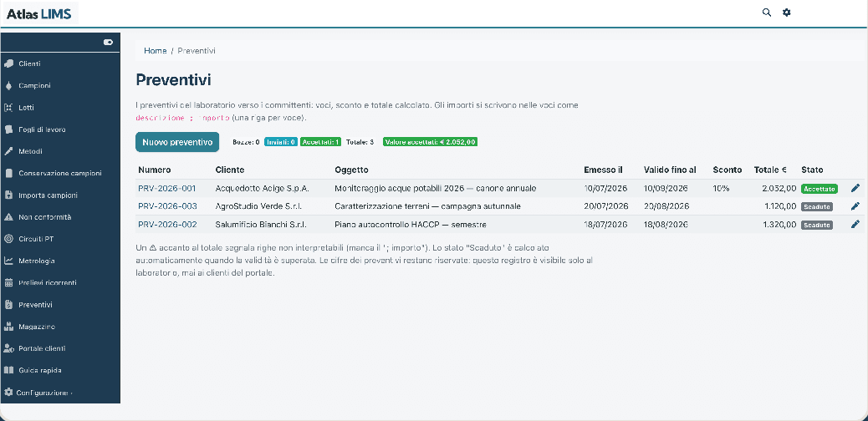Expand the Configurazione sidebar menu
Screen dimensions: 868x421
tap(38, 393)
